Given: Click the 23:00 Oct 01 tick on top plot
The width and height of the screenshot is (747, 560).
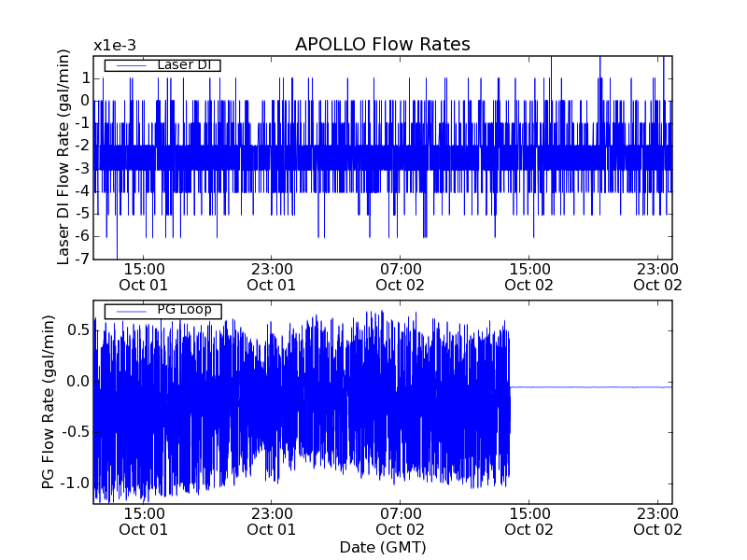Looking at the screenshot, I should (272, 275).
